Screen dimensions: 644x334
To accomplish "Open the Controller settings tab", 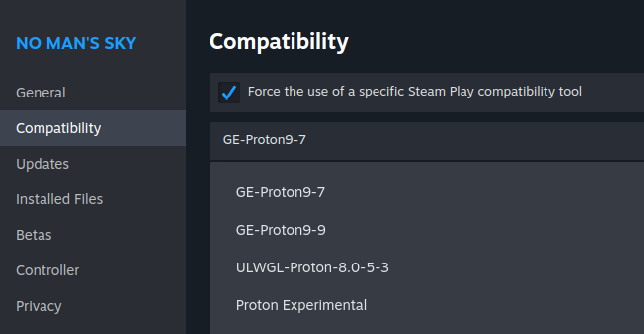I will (47, 270).
